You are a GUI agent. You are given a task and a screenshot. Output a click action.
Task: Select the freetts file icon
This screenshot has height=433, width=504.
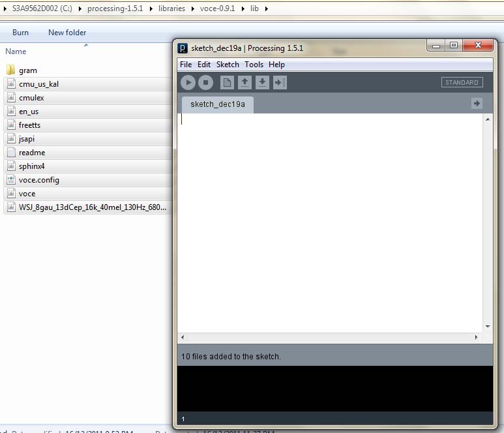tap(11, 125)
